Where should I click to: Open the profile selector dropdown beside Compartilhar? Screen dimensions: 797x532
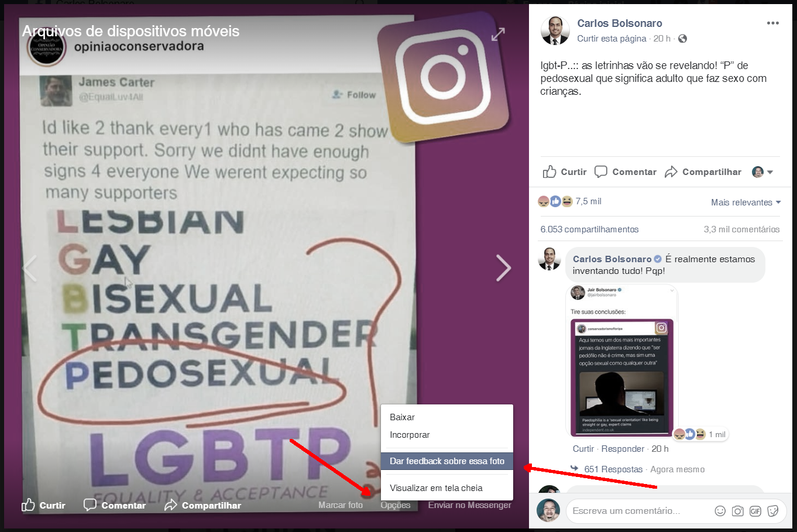pos(762,172)
